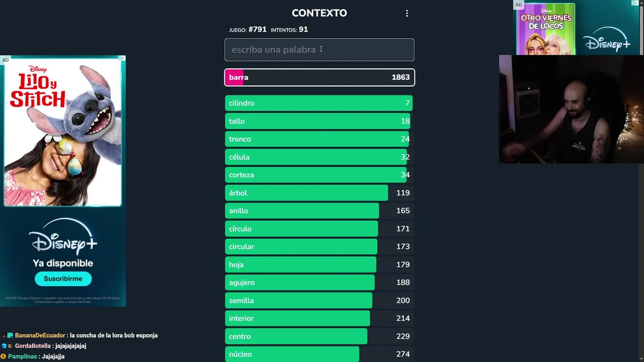This screenshot has height=362, width=644.
Task: Click the yellow number badge beside Pamplinas
Action: pyautogui.click(x=3, y=356)
